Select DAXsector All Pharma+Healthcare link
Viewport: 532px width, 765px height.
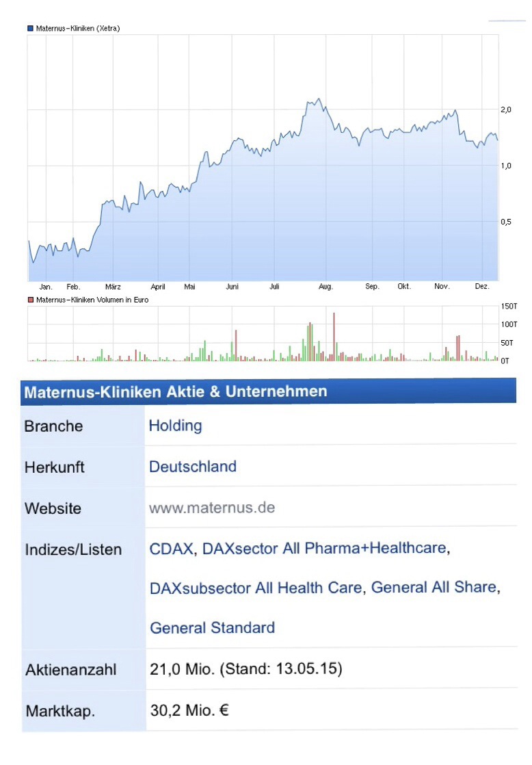point(324,548)
